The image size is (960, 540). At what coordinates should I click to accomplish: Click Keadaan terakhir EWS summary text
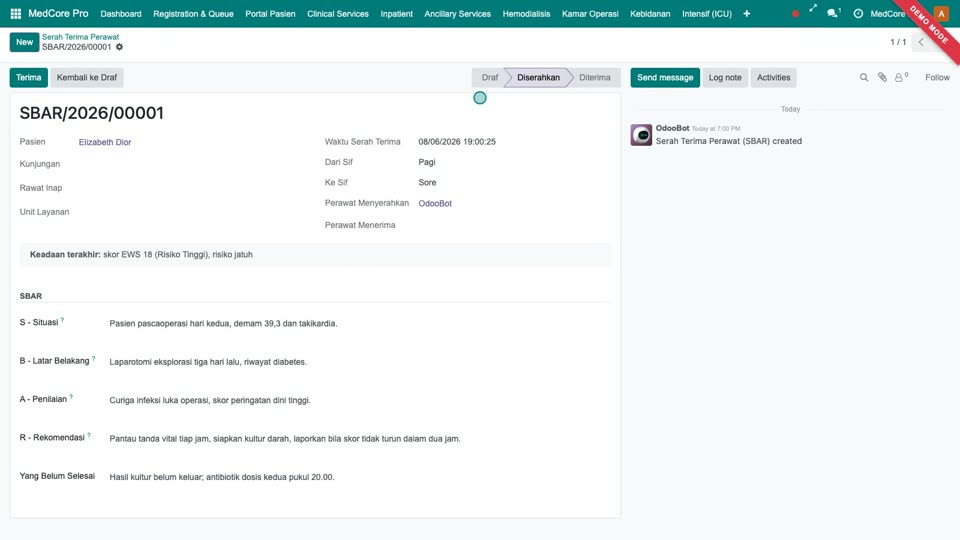point(141,255)
